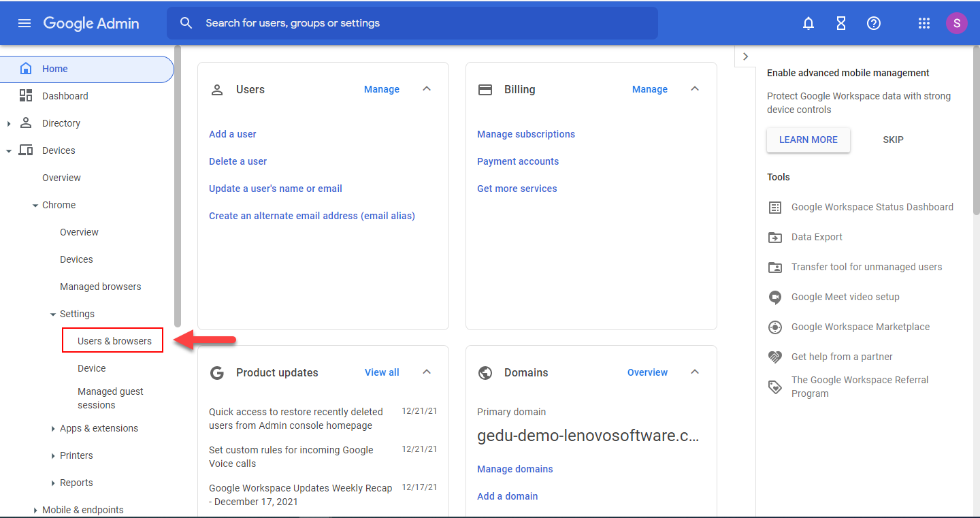The image size is (980, 518).
Task: Open the Set custom rules for Google Voice update
Action: tap(291, 457)
